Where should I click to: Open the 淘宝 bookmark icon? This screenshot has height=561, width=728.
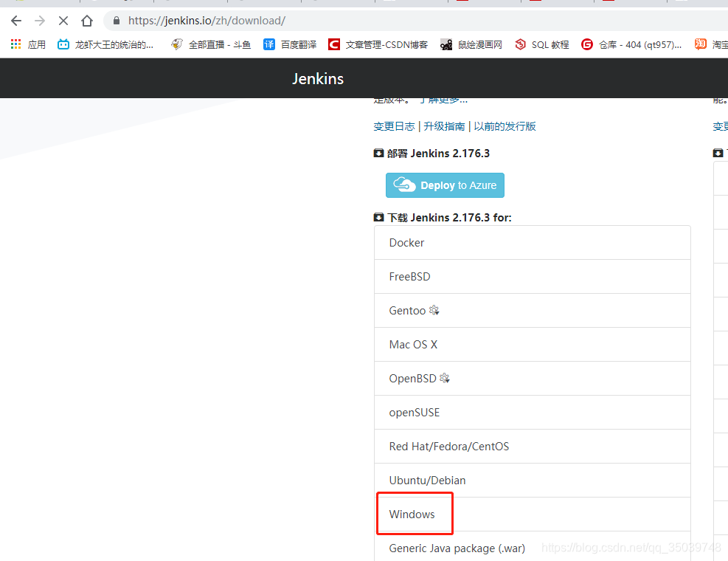point(701,44)
